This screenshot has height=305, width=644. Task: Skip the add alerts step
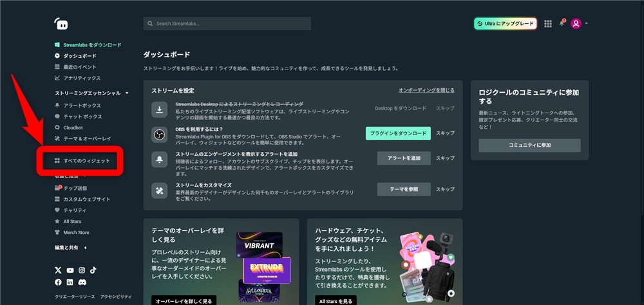point(445,158)
